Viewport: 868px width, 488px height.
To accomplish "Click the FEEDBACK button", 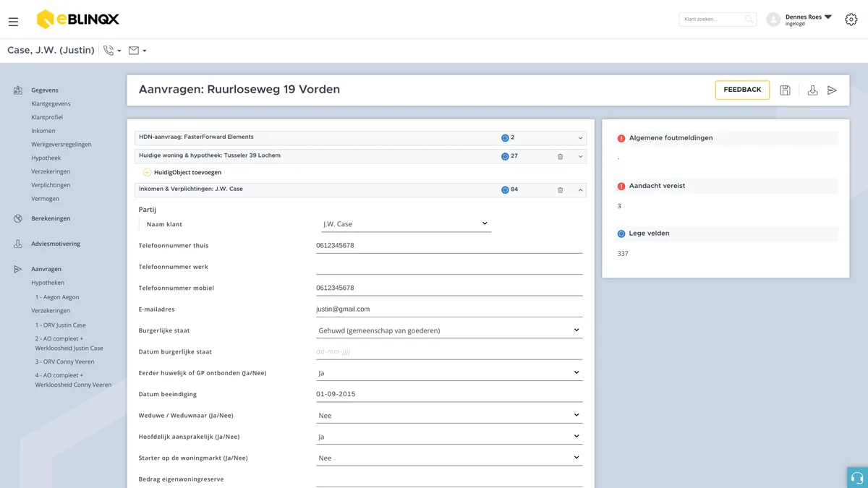I will [x=742, y=90].
